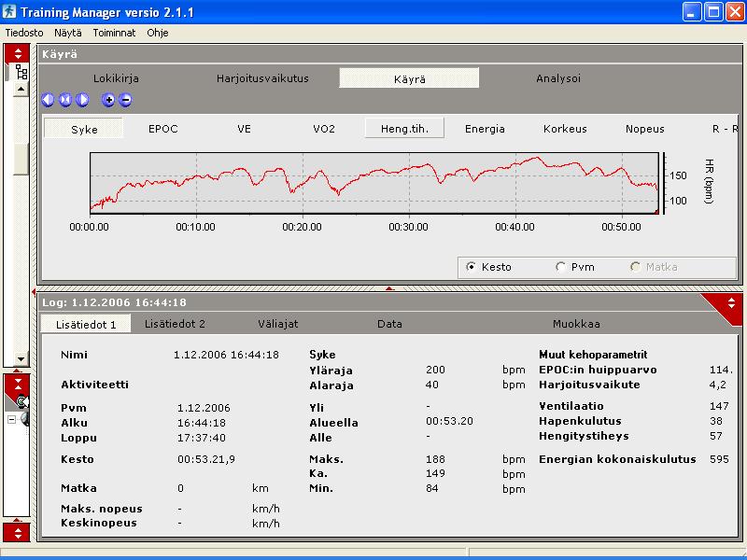The width and height of the screenshot is (747, 560).
Task: Click the scroll-right arrow icon above the graph
Action: click(x=82, y=100)
